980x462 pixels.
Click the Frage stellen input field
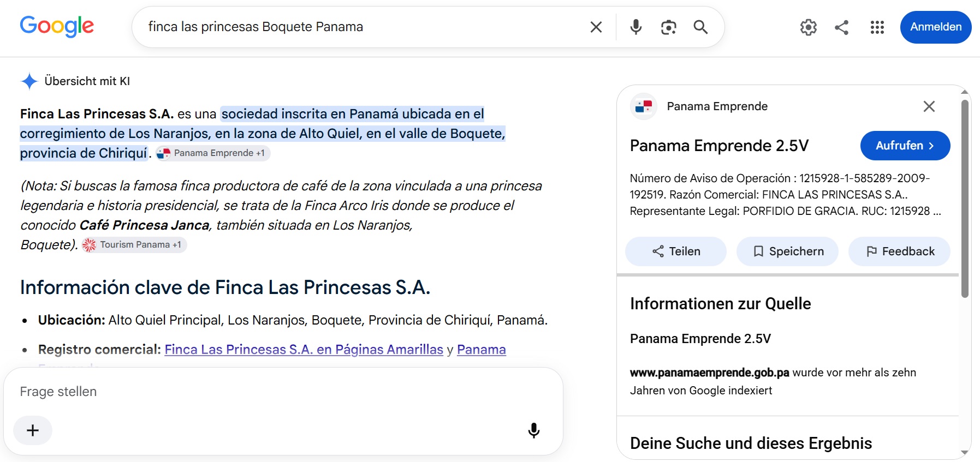pyautogui.click(x=283, y=392)
